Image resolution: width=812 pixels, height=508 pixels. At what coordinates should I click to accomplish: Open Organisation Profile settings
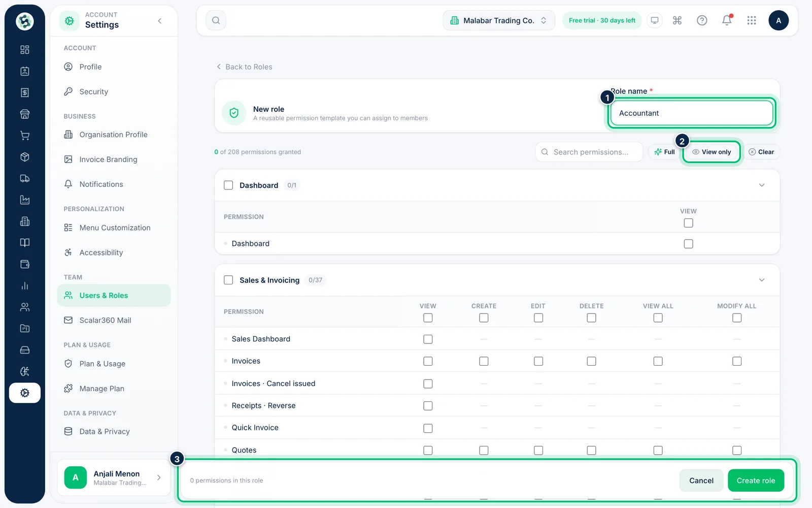coord(114,135)
